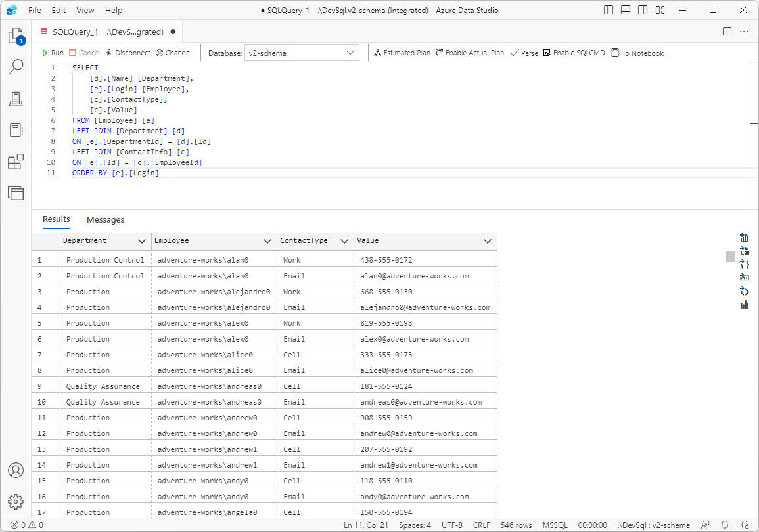Show the Estimated Plan
This screenshot has height=532, width=759.
pyautogui.click(x=402, y=53)
